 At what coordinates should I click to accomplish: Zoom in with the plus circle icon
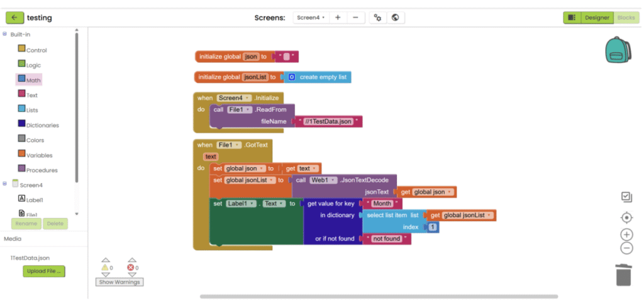click(x=626, y=234)
